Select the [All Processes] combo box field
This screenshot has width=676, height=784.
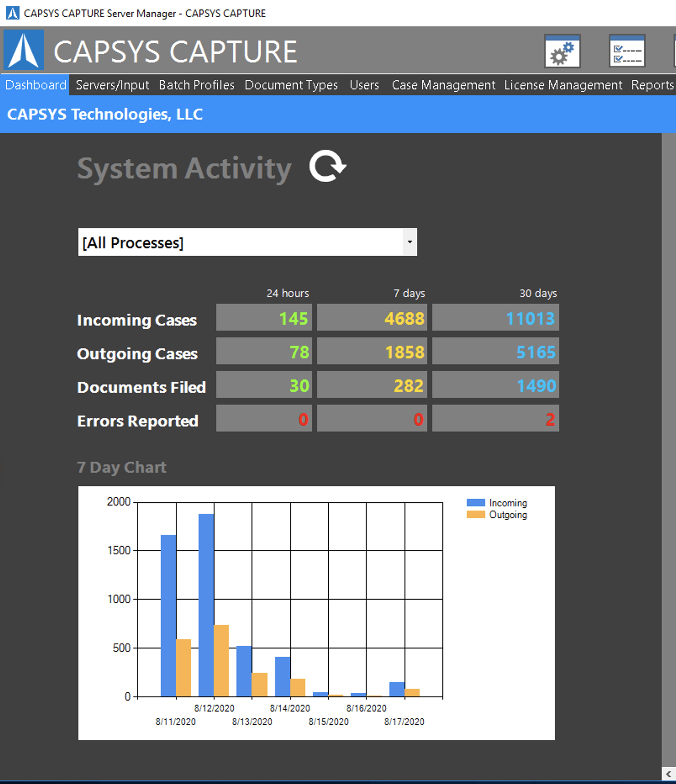pos(247,242)
